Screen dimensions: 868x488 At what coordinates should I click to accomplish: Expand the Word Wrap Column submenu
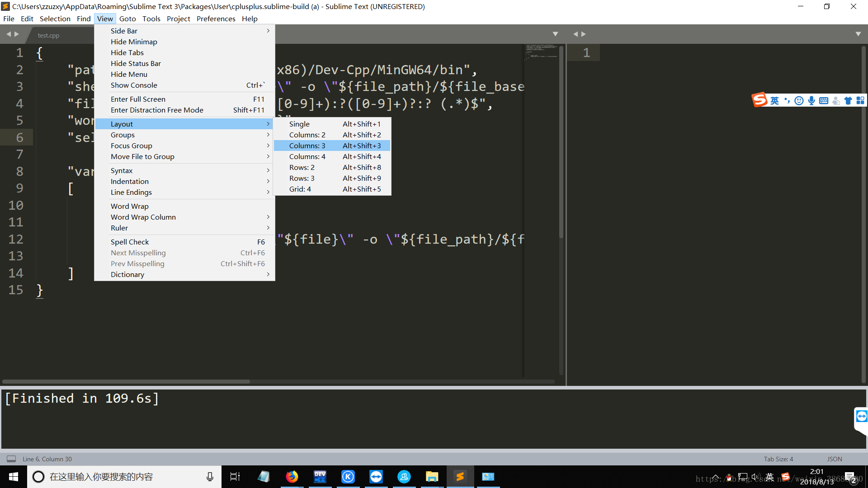click(x=184, y=217)
